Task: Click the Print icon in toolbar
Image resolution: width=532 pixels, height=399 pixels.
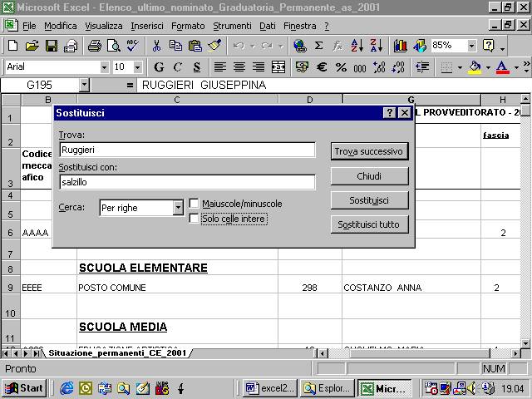Action: (94, 46)
